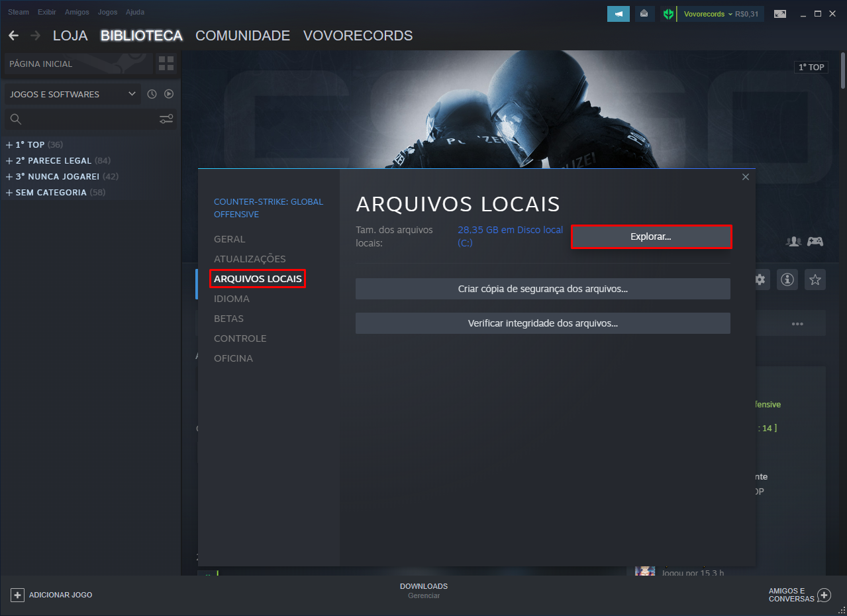The image size is (847, 616).
Task: Launch Big Picture mode icon
Action: pyautogui.click(x=780, y=14)
